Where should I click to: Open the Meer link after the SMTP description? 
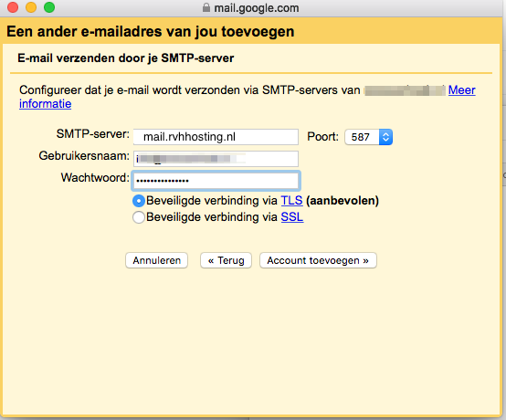462,90
